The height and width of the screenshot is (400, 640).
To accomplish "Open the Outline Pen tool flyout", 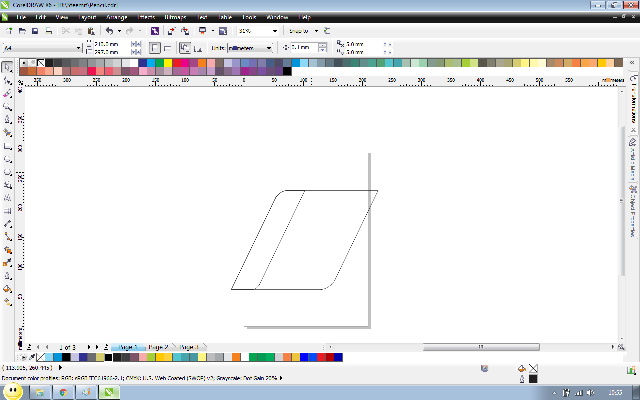I will click(x=7, y=276).
